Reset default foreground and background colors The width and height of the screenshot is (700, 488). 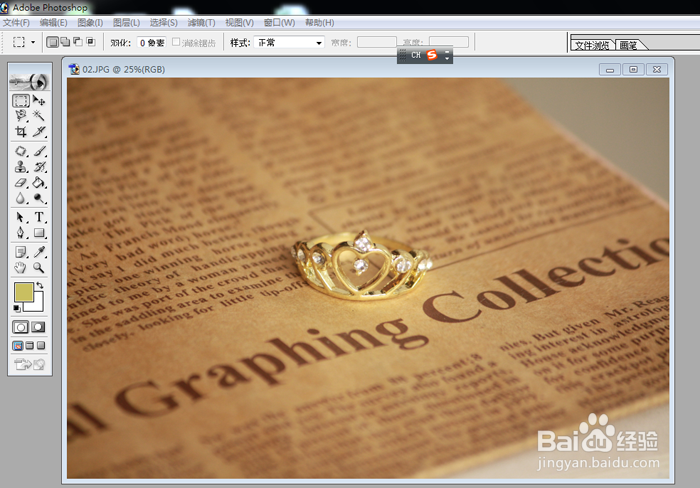[17, 308]
